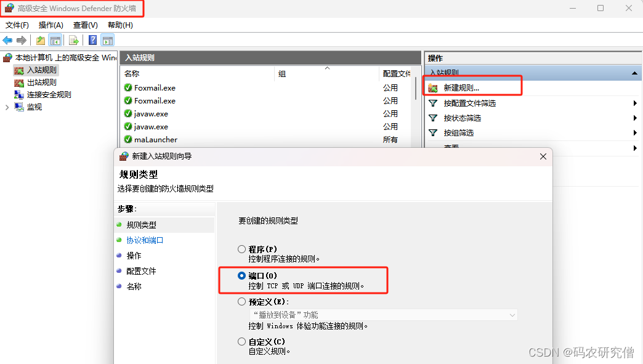The height and width of the screenshot is (364, 643).
Task: Click the blue back arrow in toolbar
Action: [x=7, y=41]
